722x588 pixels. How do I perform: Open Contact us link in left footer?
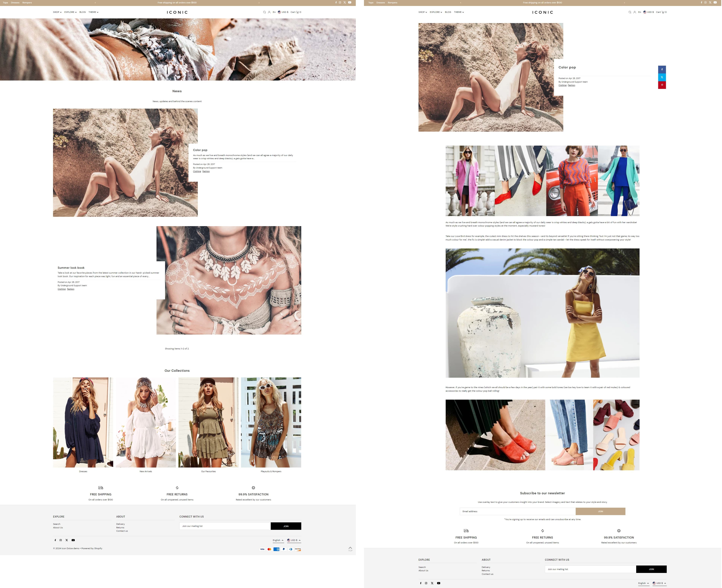pyautogui.click(x=122, y=531)
